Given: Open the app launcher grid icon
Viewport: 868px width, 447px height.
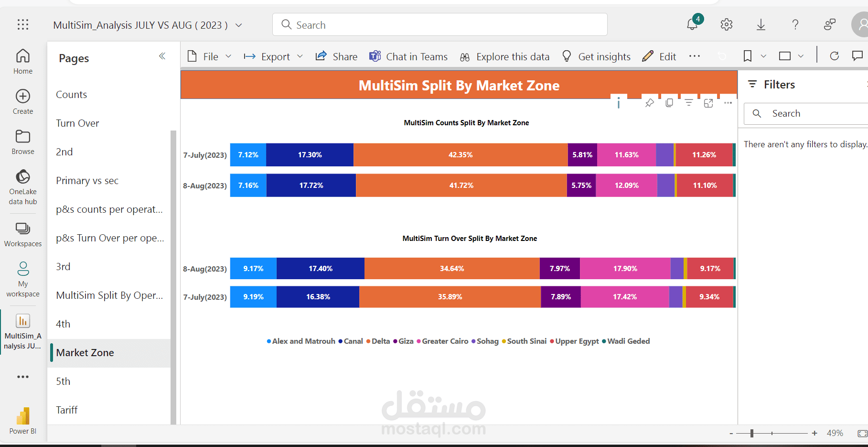Looking at the screenshot, I should click(x=23, y=25).
